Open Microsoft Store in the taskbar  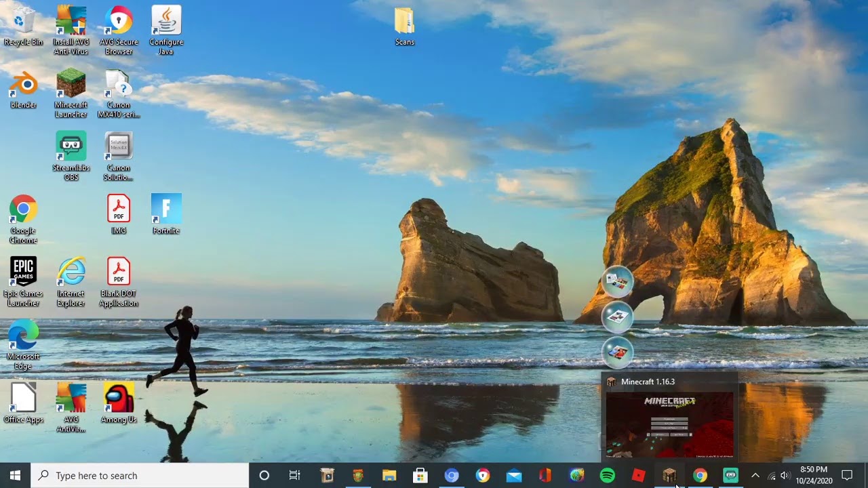[420, 476]
